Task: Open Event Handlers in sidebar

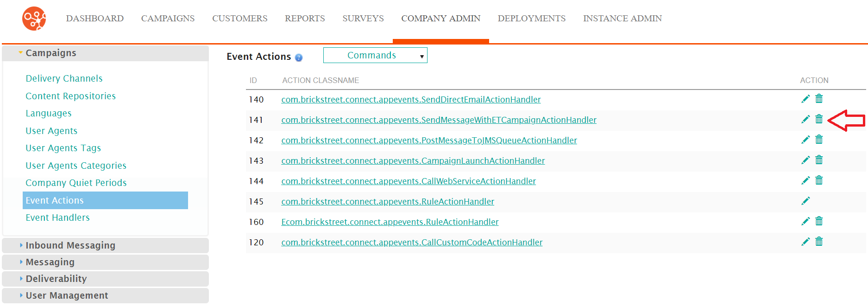Action: pos(57,217)
